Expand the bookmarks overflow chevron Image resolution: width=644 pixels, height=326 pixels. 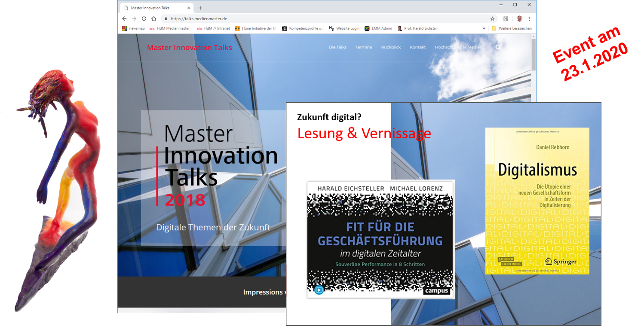[x=484, y=28]
